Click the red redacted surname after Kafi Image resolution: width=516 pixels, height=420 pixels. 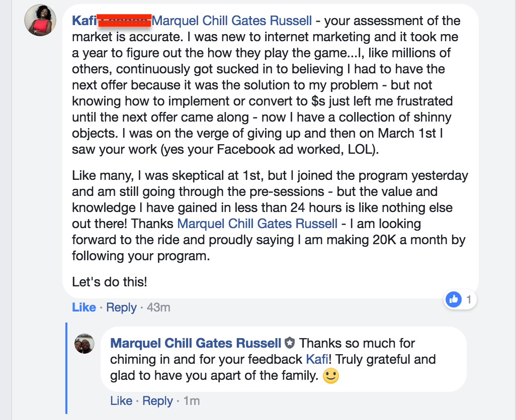tap(124, 21)
